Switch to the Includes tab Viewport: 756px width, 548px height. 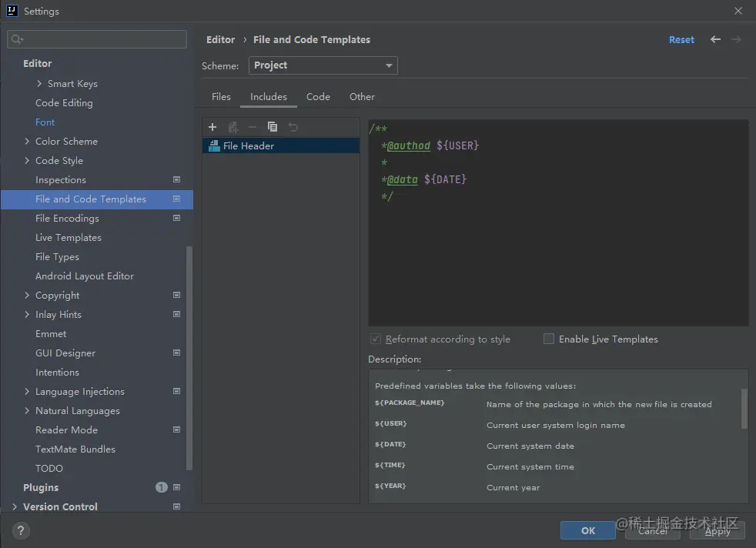pyautogui.click(x=269, y=96)
